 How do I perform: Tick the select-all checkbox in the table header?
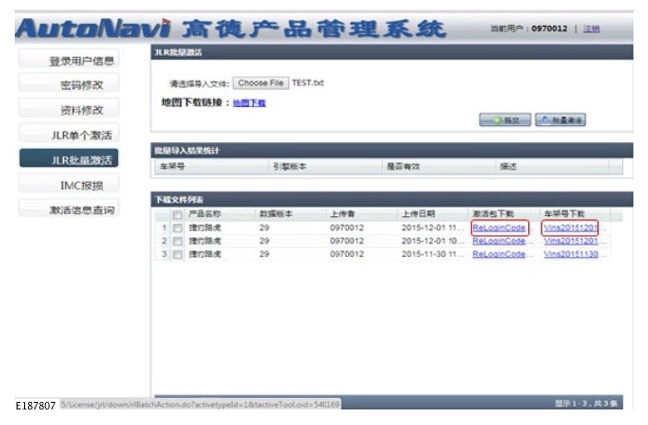tap(178, 214)
